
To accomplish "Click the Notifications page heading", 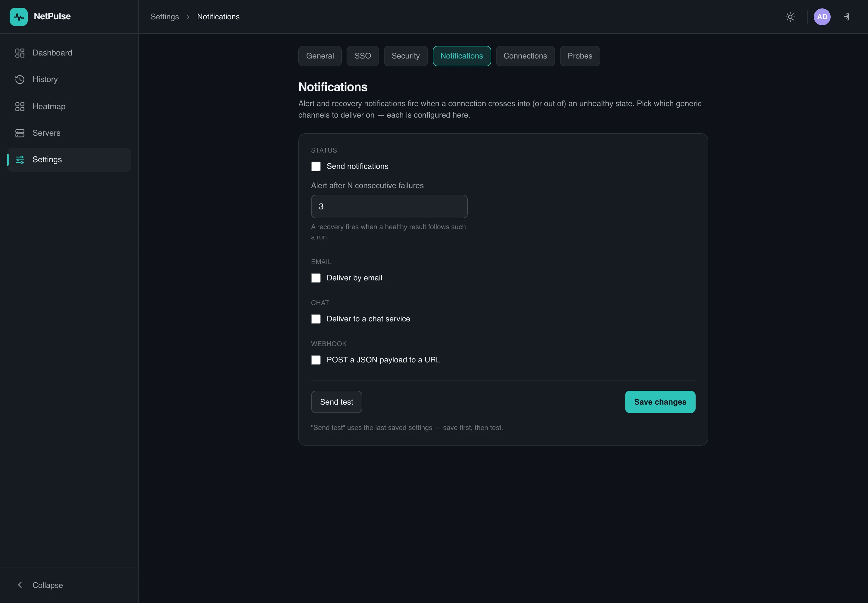I will pyautogui.click(x=333, y=87).
